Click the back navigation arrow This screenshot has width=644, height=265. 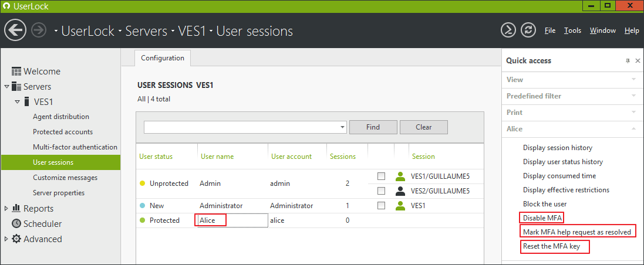tap(15, 30)
